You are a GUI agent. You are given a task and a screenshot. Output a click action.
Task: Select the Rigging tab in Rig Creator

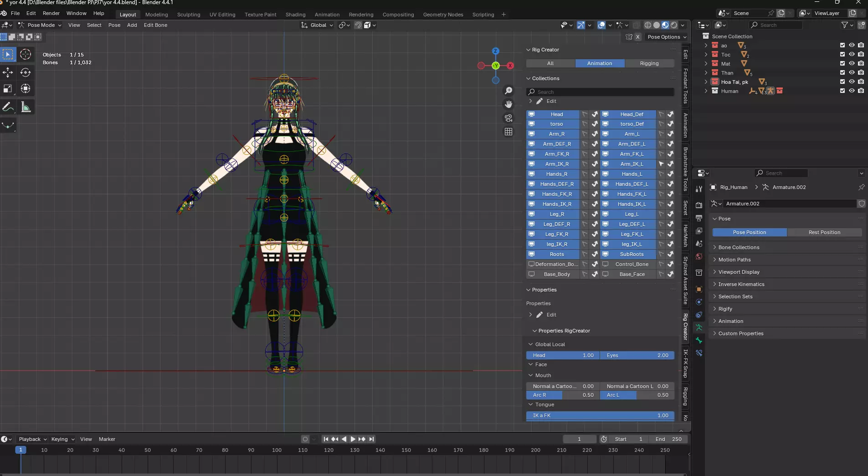coord(649,63)
